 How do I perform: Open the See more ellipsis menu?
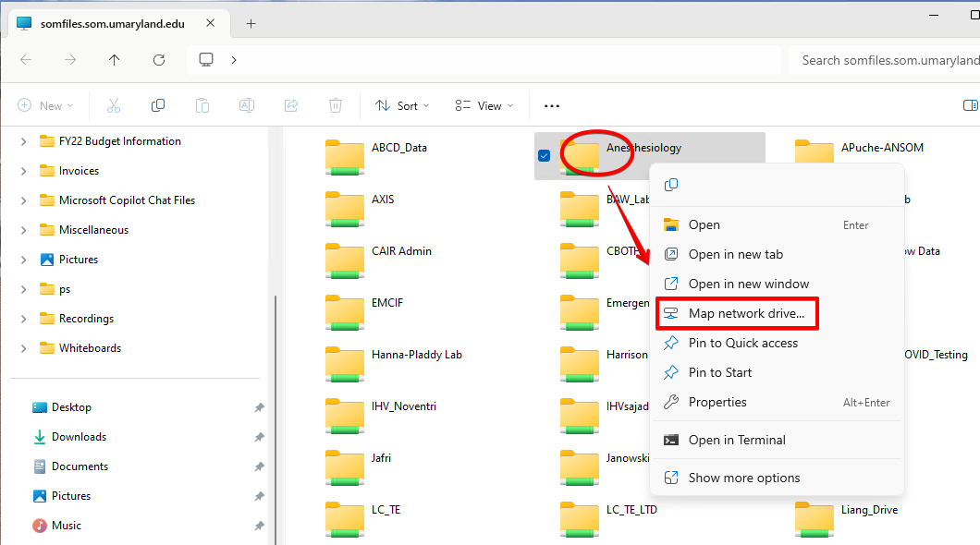pyautogui.click(x=552, y=105)
